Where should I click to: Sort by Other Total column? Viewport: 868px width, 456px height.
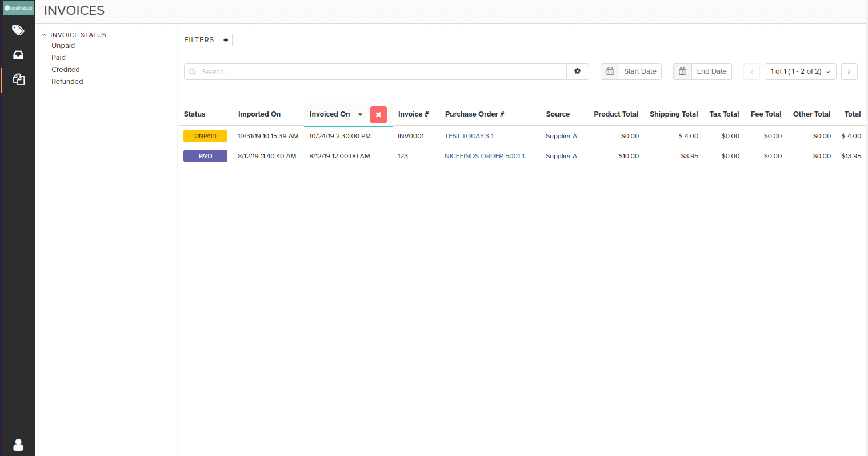[x=811, y=114]
